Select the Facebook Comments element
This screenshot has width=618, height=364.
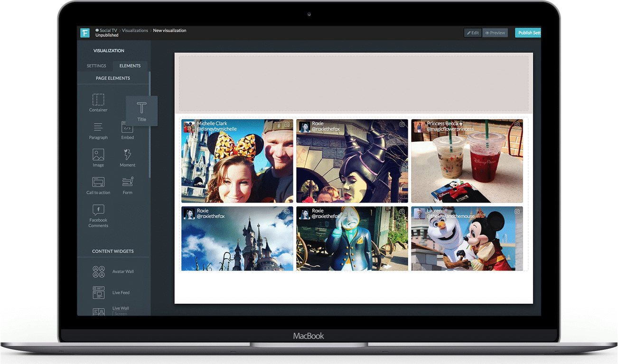98,216
